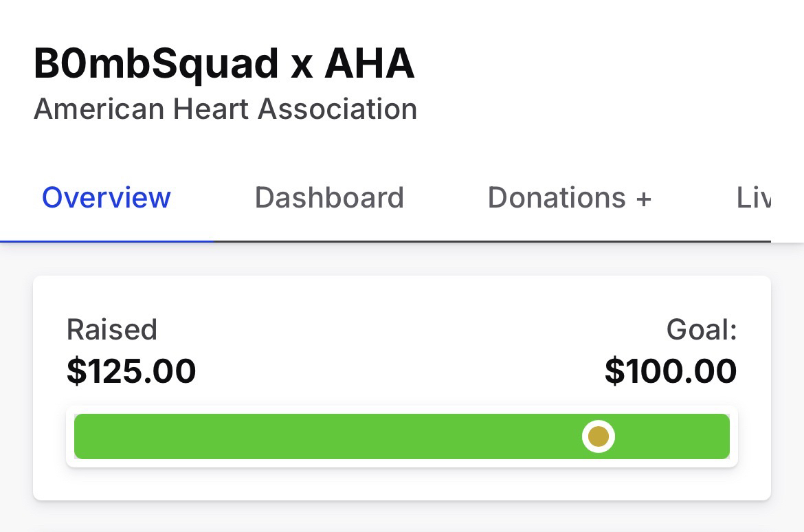Click the word Heart in the subtitle
The height and width of the screenshot is (532, 804).
coord(212,109)
